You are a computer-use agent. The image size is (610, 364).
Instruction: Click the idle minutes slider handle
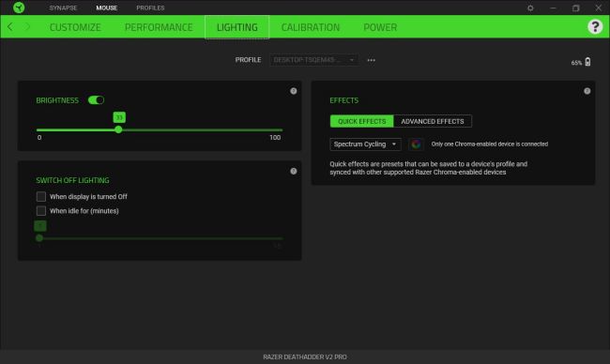[x=39, y=238]
